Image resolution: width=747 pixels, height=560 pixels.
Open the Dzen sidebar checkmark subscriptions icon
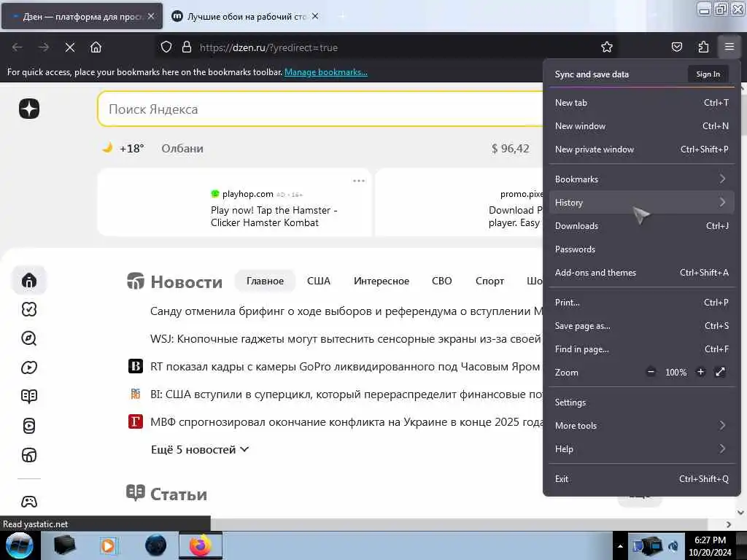(29, 309)
